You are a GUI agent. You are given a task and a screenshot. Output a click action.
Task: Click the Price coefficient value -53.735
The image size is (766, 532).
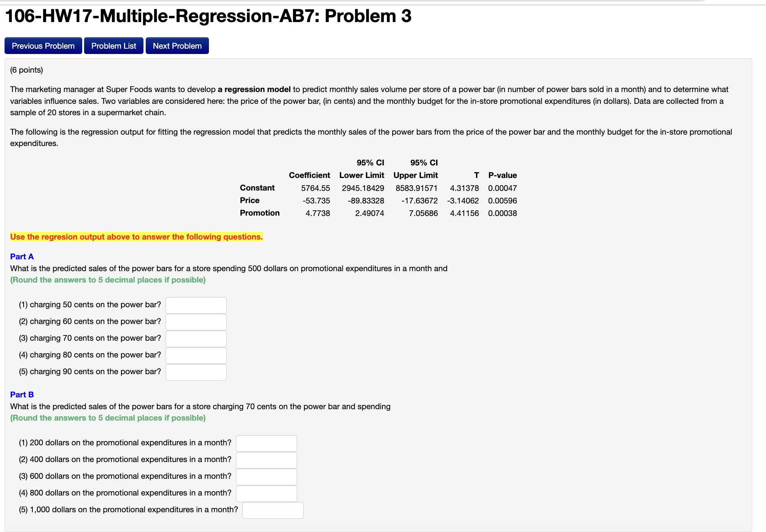coord(316,201)
